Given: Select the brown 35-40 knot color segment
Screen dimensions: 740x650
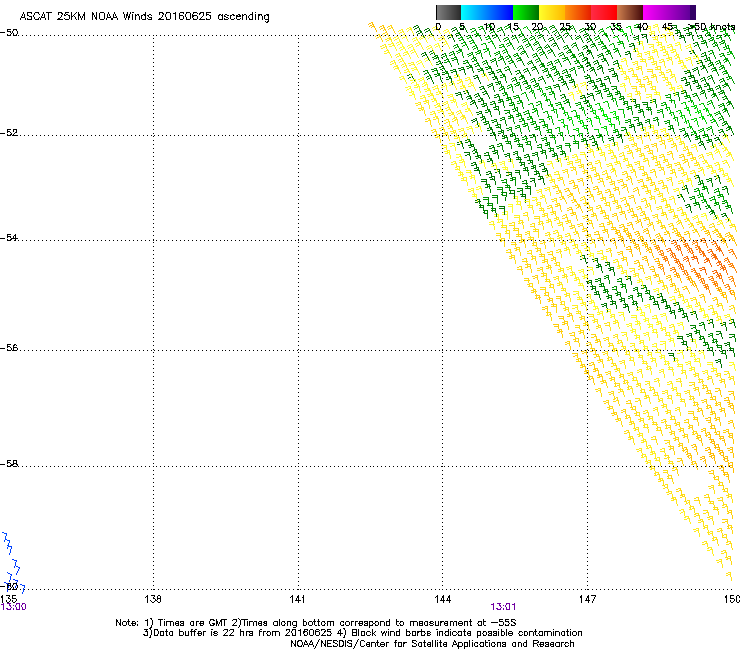Looking at the screenshot, I should tap(630, 12).
